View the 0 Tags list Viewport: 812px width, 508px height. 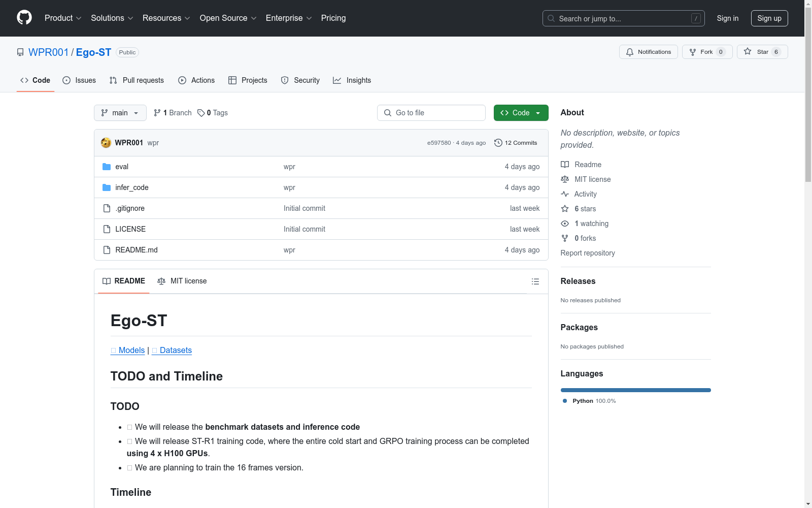[x=213, y=113]
